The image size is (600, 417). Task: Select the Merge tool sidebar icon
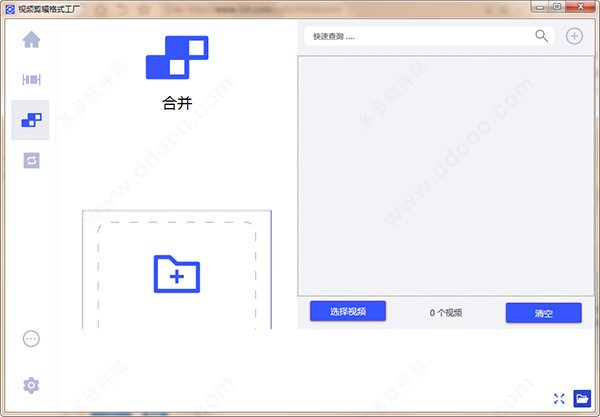coord(31,120)
